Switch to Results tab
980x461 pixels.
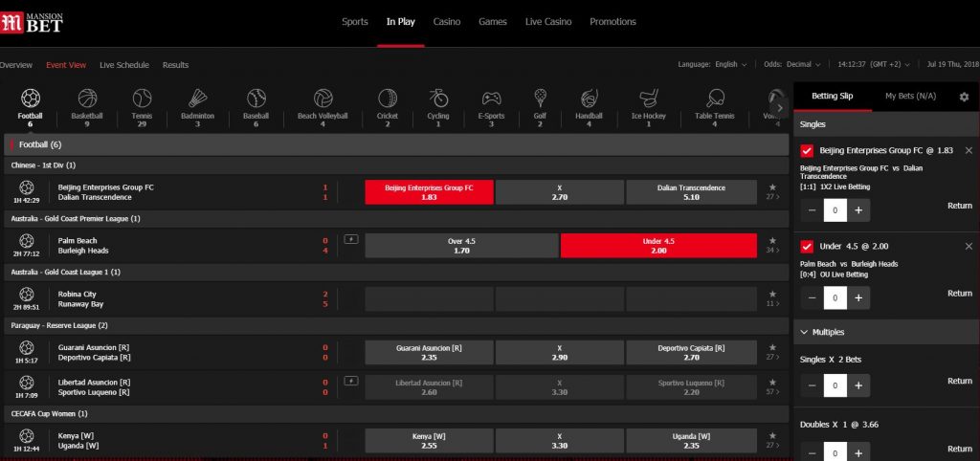pyautogui.click(x=176, y=65)
